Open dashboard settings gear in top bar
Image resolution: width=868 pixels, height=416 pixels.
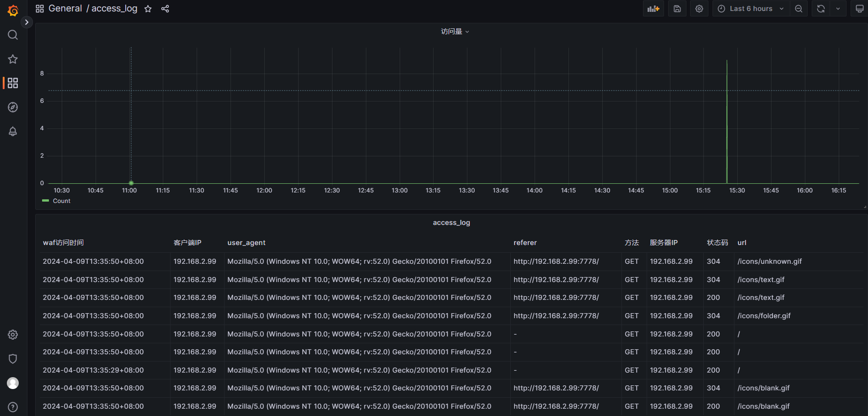tap(699, 9)
